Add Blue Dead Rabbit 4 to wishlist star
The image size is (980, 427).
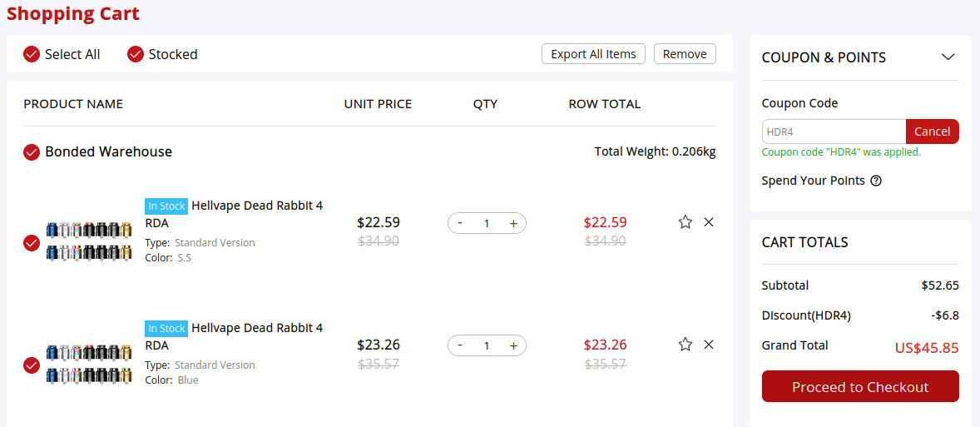coord(685,345)
